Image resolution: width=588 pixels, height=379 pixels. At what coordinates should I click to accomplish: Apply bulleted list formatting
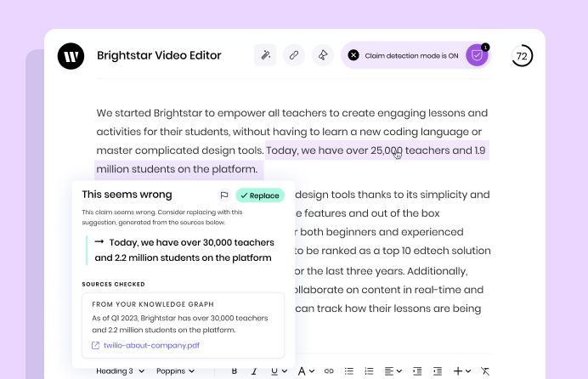click(349, 371)
